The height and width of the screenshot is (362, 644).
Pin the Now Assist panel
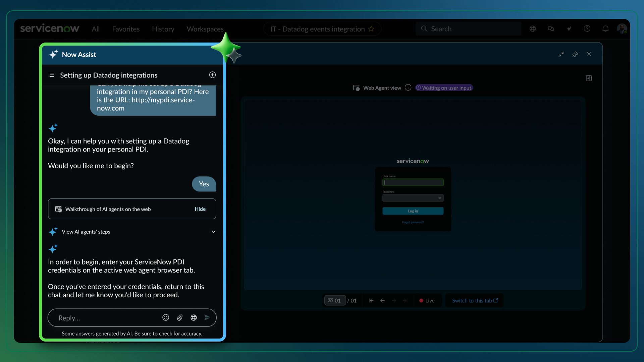575,54
